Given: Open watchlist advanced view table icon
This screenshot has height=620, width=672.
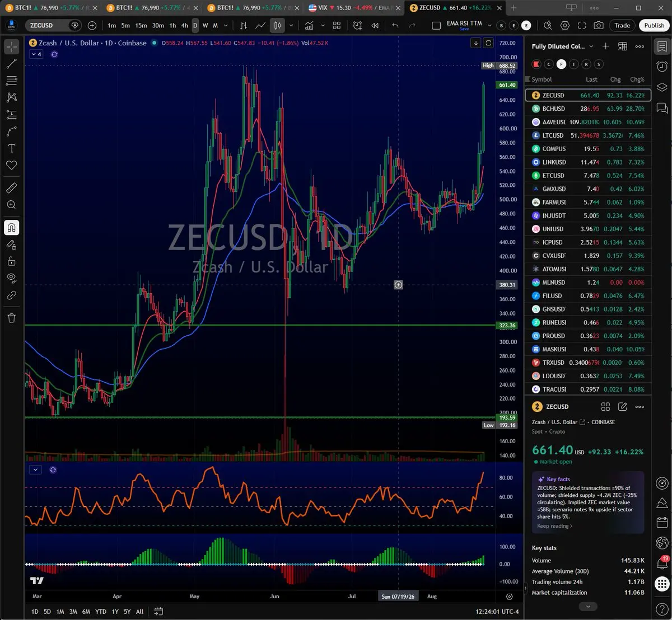Looking at the screenshot, I should coord(623,46).
